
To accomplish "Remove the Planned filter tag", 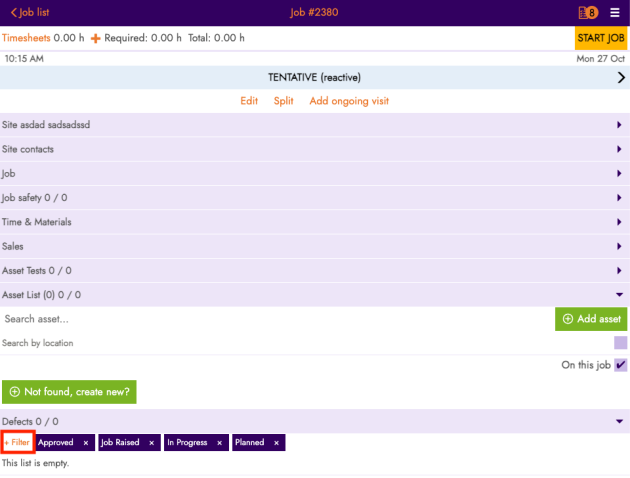I will (276, 442).
